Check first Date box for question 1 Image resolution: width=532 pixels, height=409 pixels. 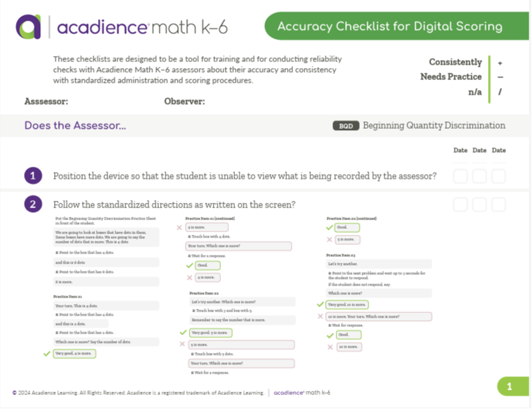click(x=461, y=176)
